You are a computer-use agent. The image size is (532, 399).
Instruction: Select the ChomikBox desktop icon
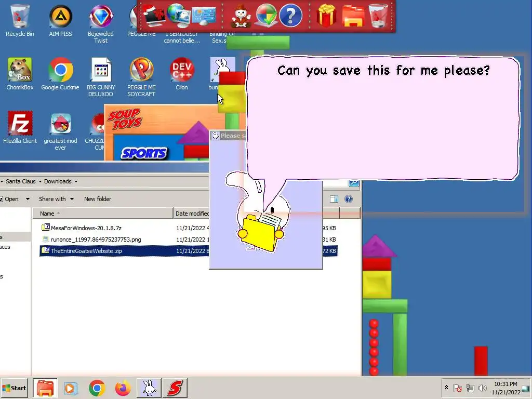click(x=20, y=74)
